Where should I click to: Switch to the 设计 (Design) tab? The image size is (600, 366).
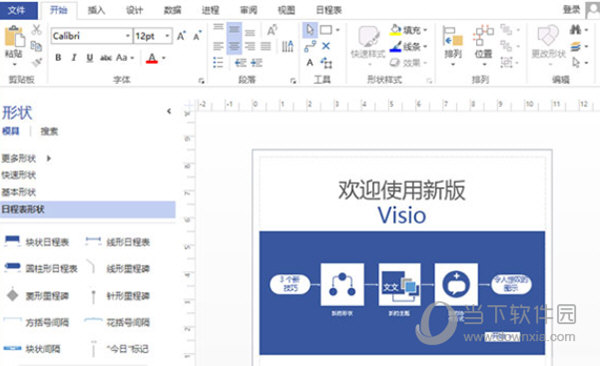(x=134, y=10)
